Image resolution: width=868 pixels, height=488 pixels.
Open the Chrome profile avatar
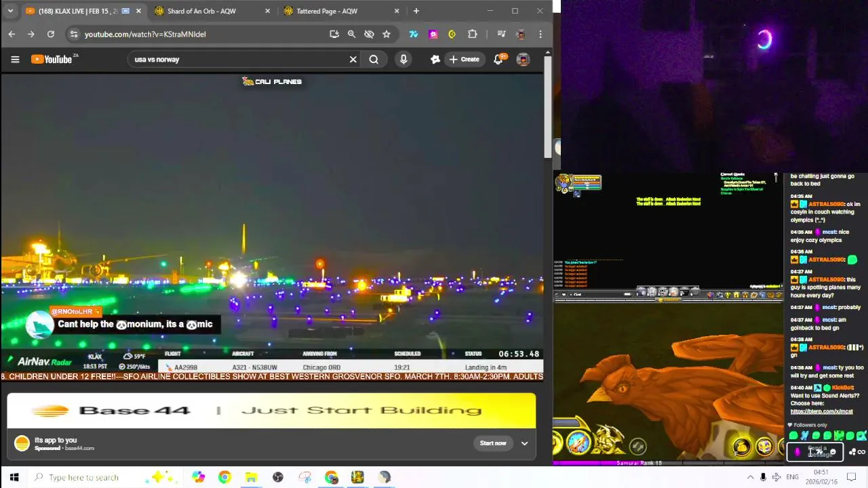point(521,34)
